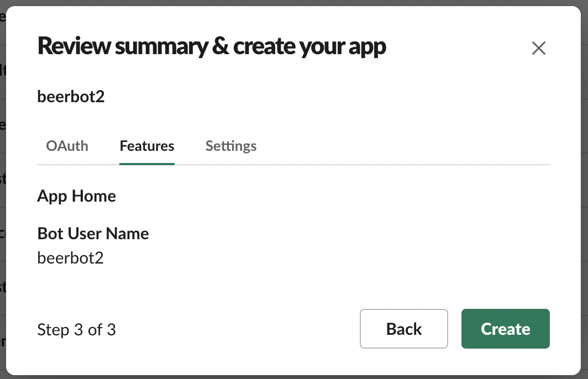
Task: Click the divider line right of Settings tab
Action: coord(403,165)
